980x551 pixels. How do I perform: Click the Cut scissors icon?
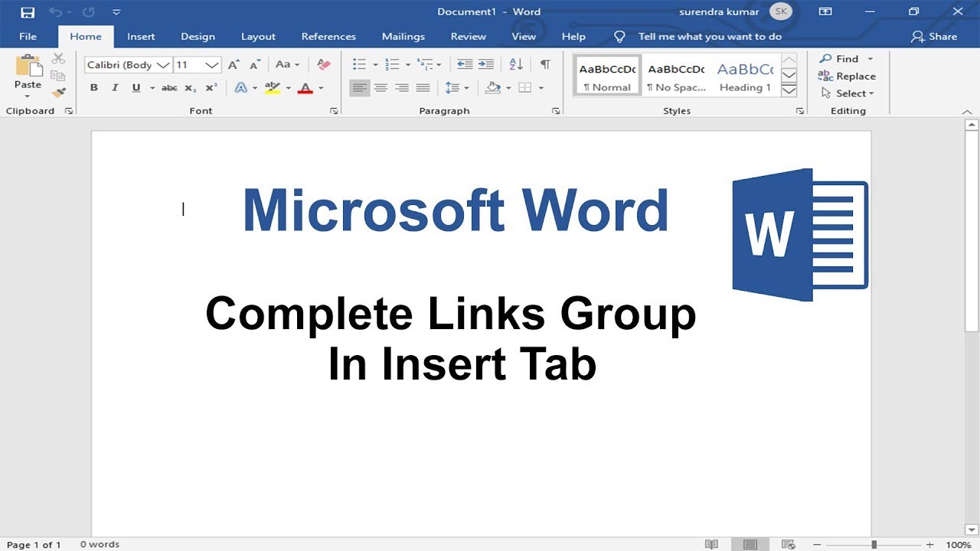coord(58,59)
